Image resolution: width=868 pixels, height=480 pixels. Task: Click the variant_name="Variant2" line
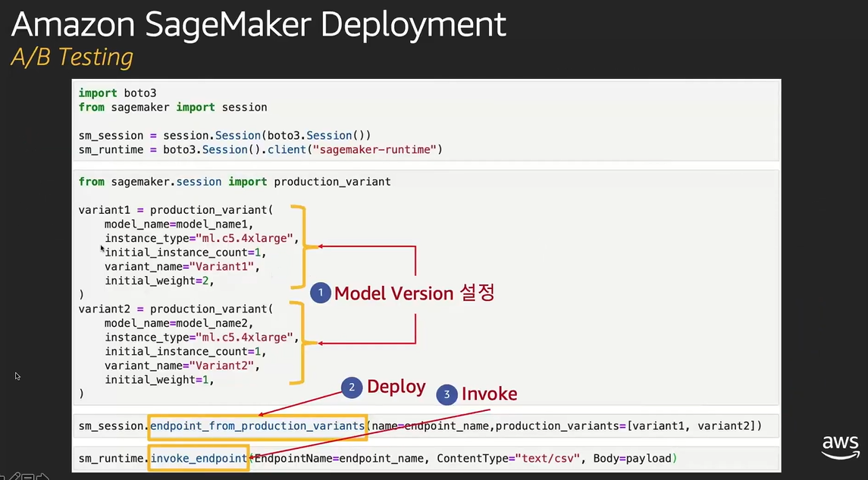182,366
